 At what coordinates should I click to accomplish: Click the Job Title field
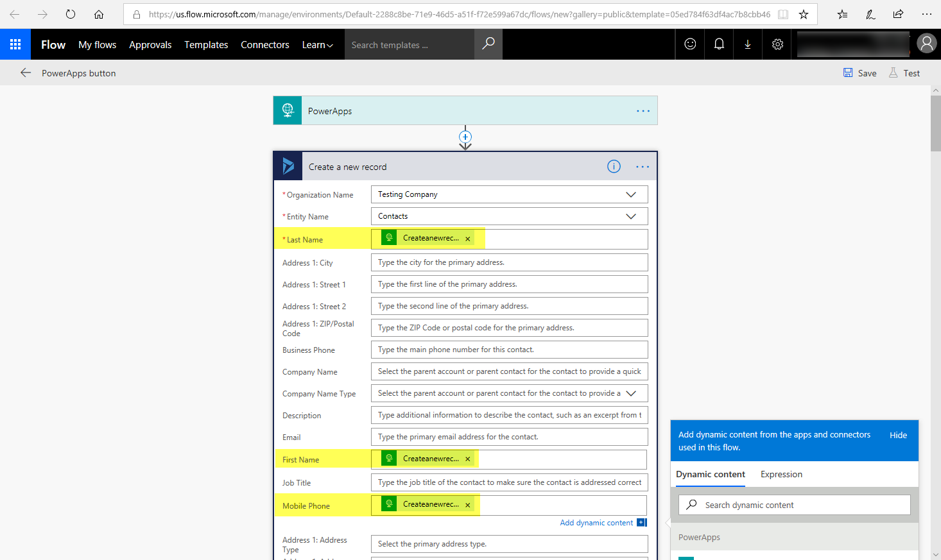click(509, 482)
